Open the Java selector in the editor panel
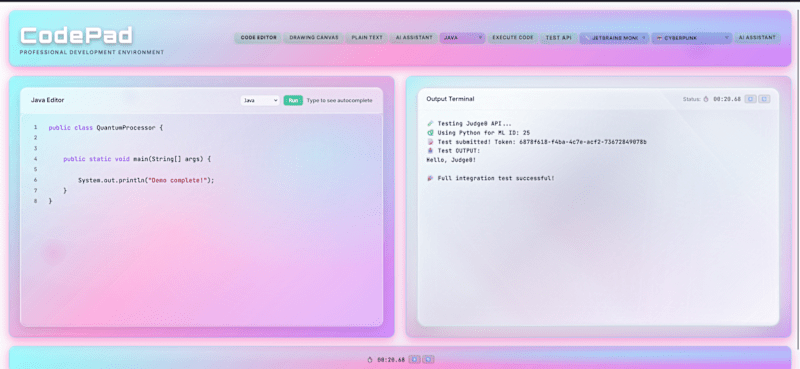The height and width of the screenshot is (369, 800). tap(260, 101)
